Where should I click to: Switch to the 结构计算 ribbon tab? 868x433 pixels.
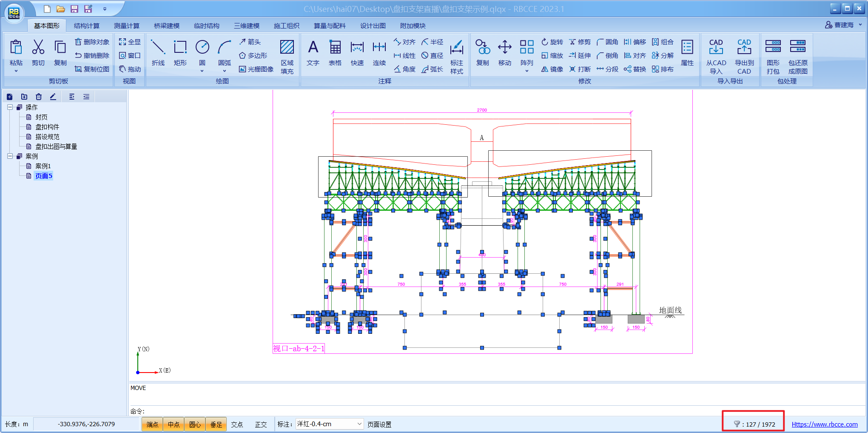coord(86,26)
